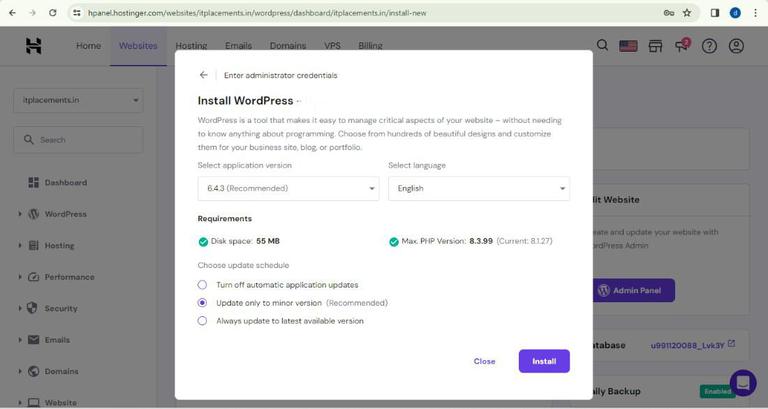Screen dimensions: 768x409
Task: Select Turn off automatic application updates
Action: tap(203, 285)
